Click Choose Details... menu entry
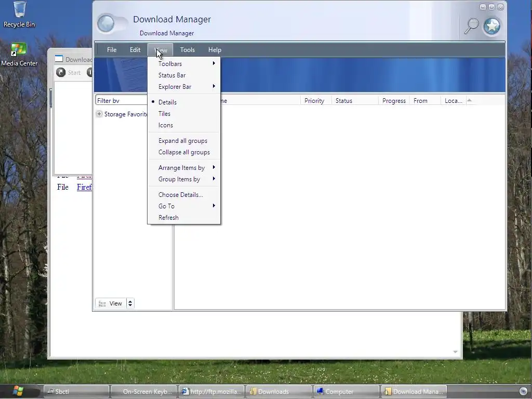Image resolution: width=532 pixels, height=399 pixels. click(x=184, y=195)
